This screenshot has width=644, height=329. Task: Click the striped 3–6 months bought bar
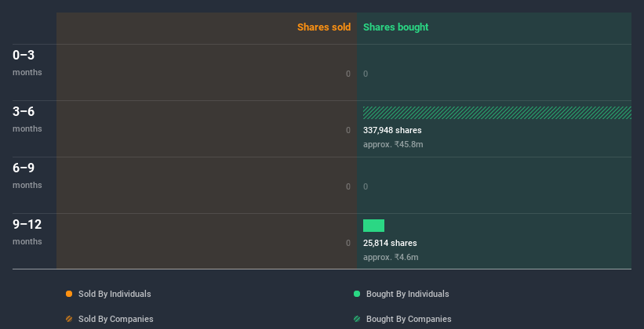(x=497, y=113)
